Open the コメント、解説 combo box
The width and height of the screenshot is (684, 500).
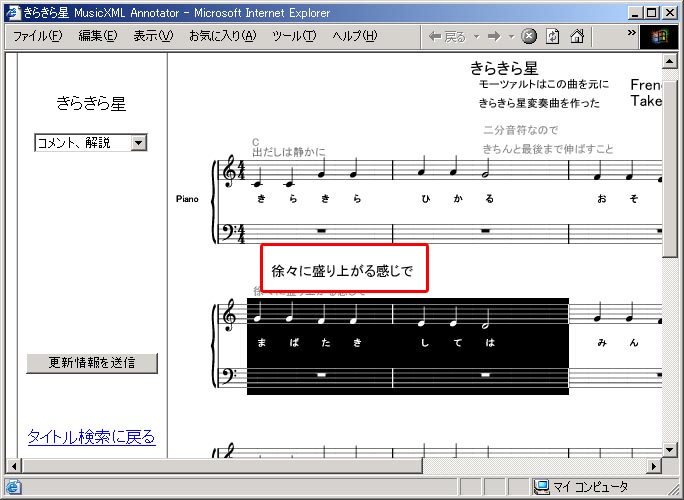tap(91, 143)
